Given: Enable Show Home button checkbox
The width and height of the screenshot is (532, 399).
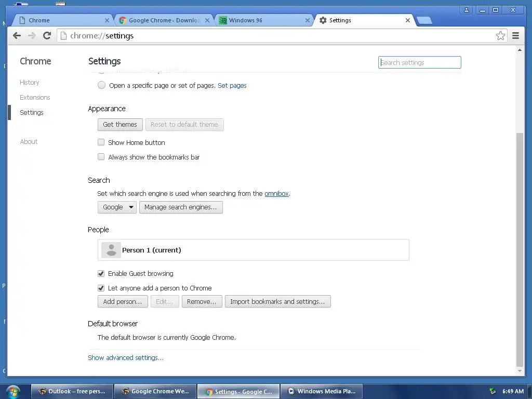Looking at the screenshot, I should coord(101,142).
